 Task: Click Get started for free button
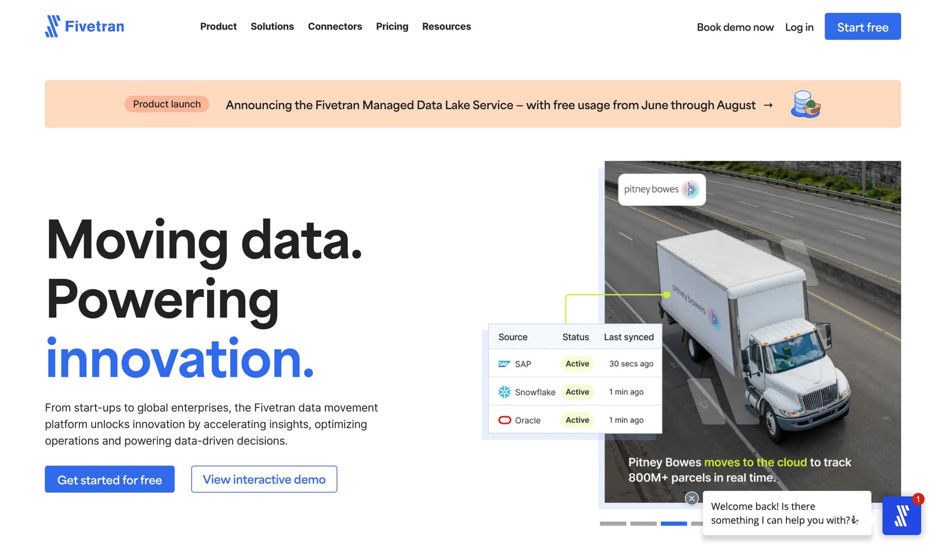click(109, 479)
